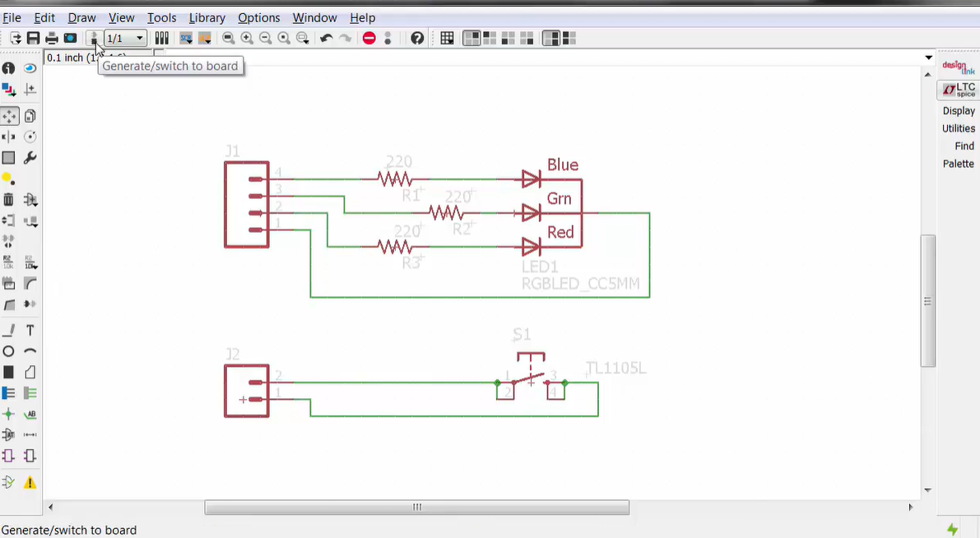This screenshot has width=980, height=538.
Task: Select the Rectangle filled square tool
Action: (9, 373)
